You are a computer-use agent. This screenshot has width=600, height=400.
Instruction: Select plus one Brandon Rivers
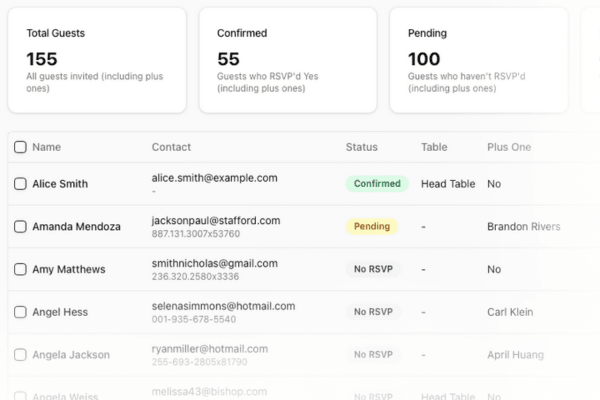524,227
